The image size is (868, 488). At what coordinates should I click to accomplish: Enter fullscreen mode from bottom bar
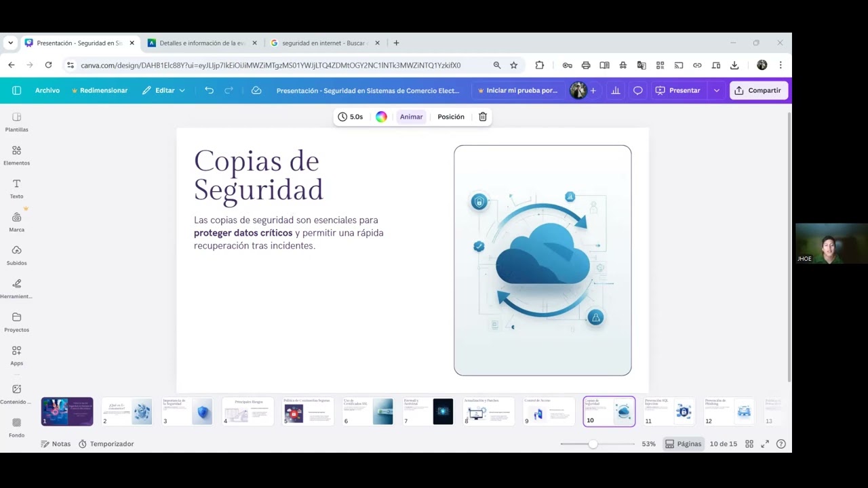[765, 444]
